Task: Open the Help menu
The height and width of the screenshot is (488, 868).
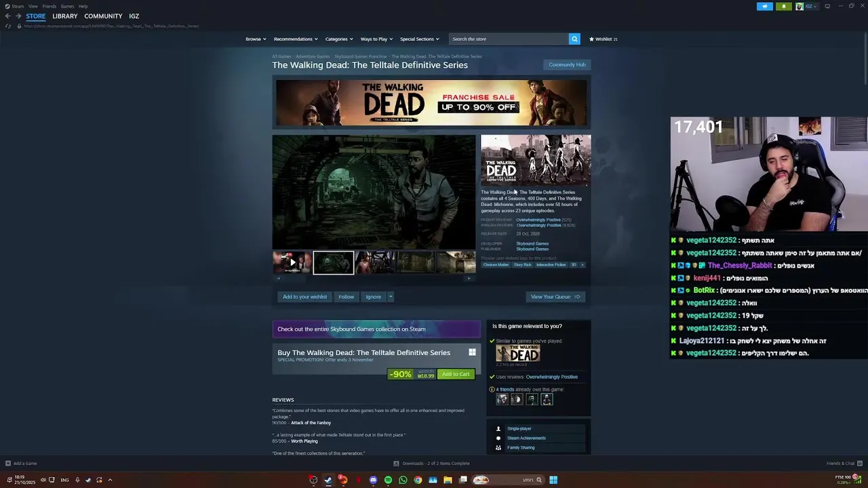Action: 83,6
